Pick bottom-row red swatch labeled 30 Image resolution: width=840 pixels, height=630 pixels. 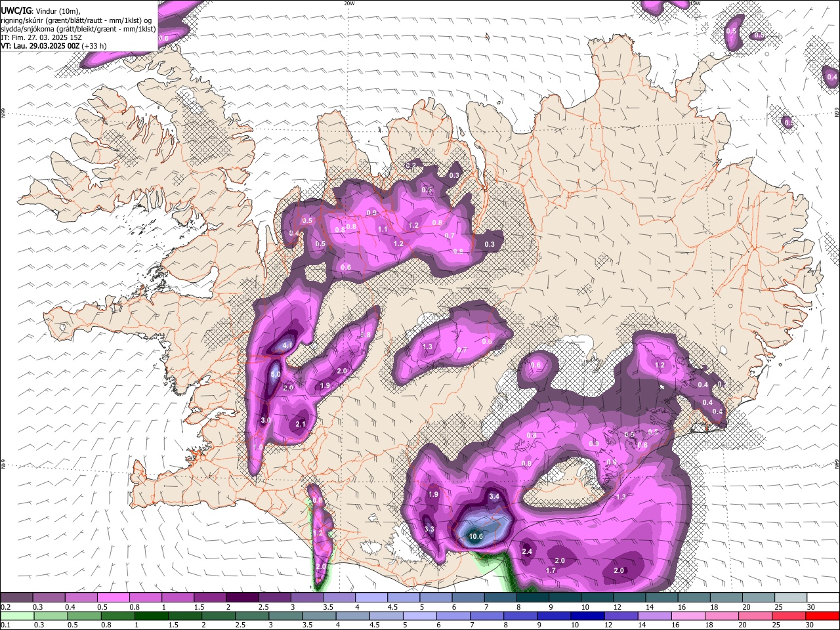pos(824,616)
